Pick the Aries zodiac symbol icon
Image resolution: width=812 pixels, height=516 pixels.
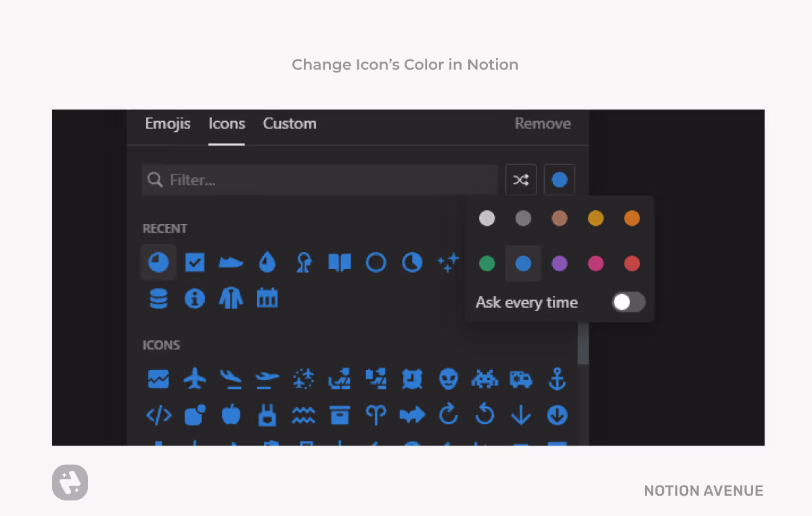[376, 415]
